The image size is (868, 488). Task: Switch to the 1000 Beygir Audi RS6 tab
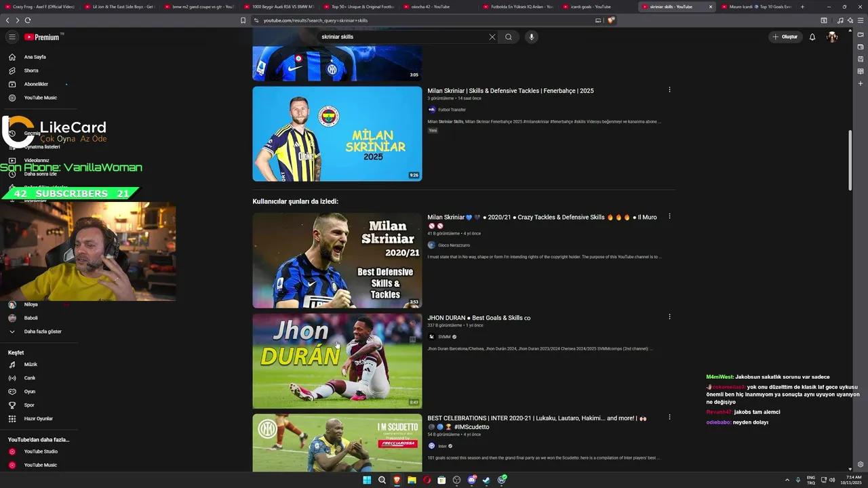(279, 7)
